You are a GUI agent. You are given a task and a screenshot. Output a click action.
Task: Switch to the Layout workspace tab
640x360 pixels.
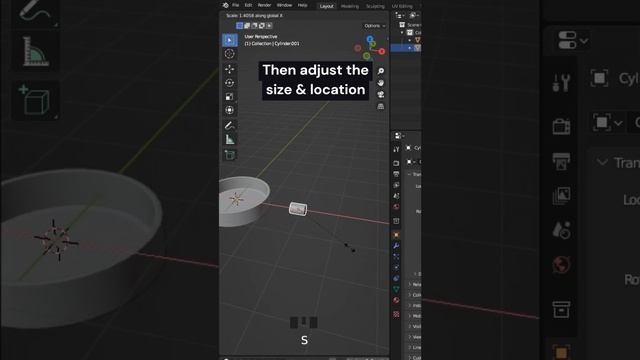(x=327, y=6)
